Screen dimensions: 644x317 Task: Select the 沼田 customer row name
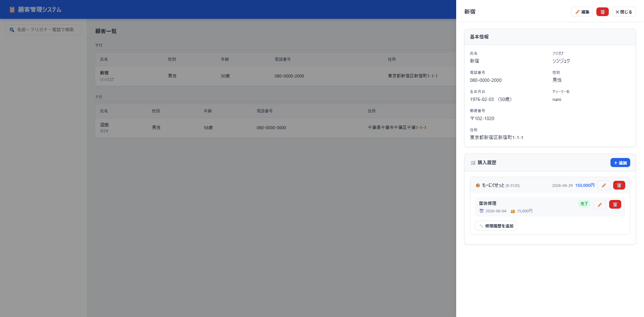coord(104,125)
